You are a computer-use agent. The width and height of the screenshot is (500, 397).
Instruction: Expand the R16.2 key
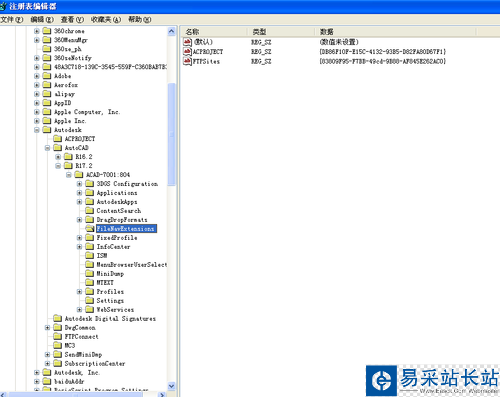pyautogui.click(x=58, y=157)
